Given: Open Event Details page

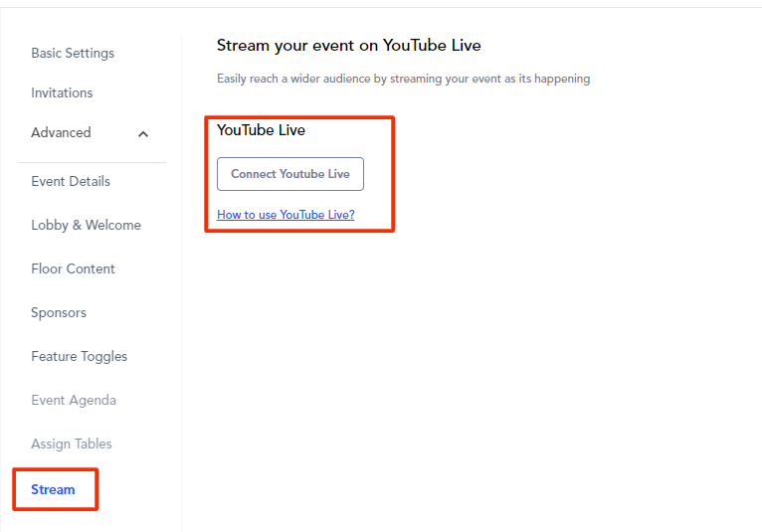Looking at the screenshot, I should (71, 181).
